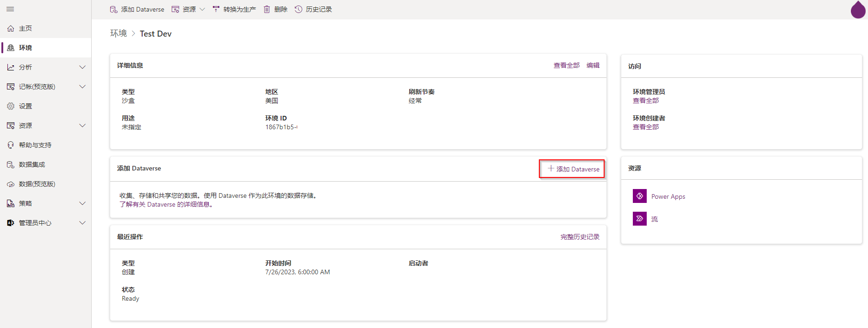Click 查看全部 under 环境创建者

point(646,127)
